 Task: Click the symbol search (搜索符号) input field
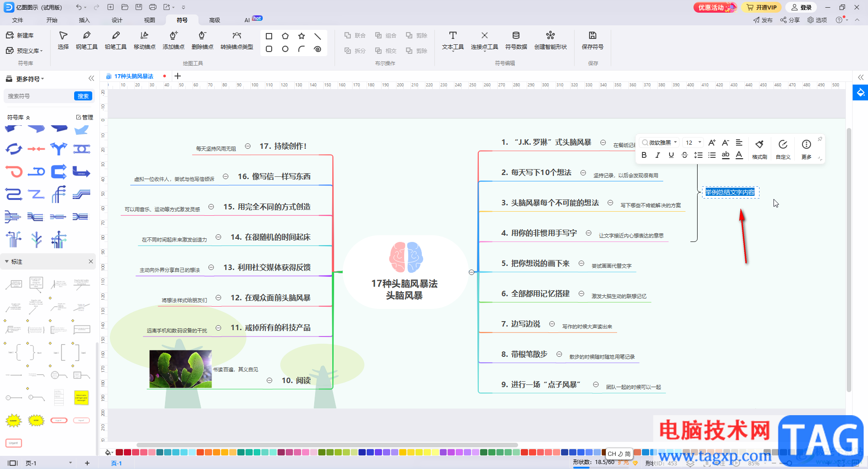tap(38, 96)
